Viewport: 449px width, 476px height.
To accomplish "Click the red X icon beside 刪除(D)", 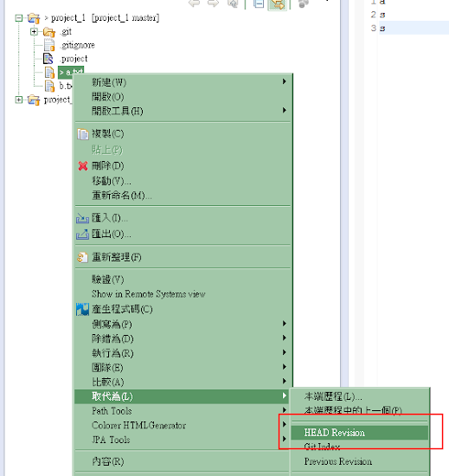I will 83,166.
